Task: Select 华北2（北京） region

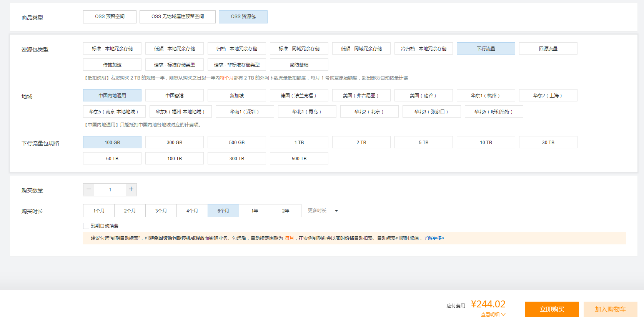Action: [x=369, y=111]
